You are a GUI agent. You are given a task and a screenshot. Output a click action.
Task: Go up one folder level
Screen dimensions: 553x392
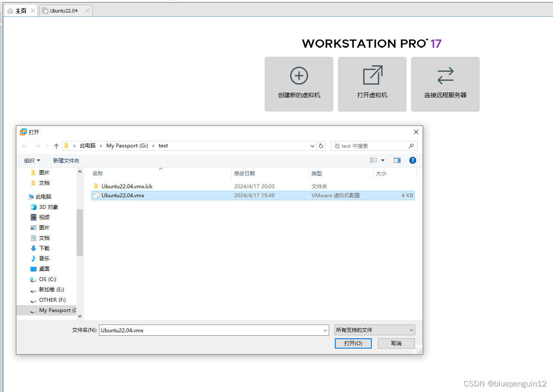click(56, 146)
